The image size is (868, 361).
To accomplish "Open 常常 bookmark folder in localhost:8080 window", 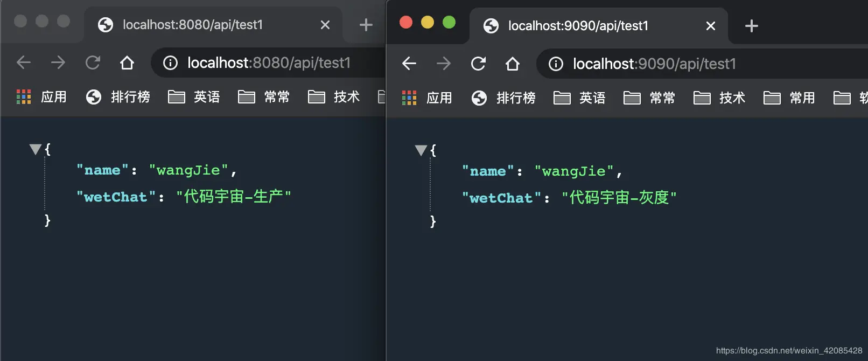I will (x=264, y=97).
